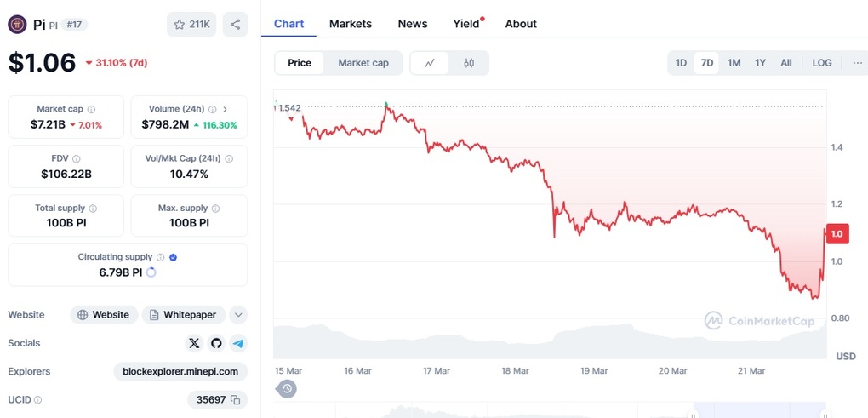Viewport: 868px width, 418px height.
Task: Open the X social profile icon
Action: pyautogui.click(x=194, y=343)
